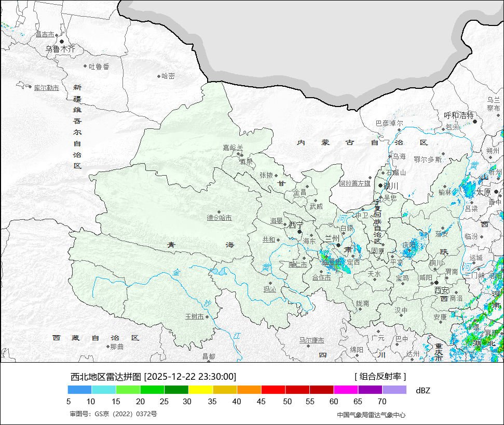The height and width of the screenshot is (425, 504).
Task: Click the 西宁 city label
Action: point(296,225)
